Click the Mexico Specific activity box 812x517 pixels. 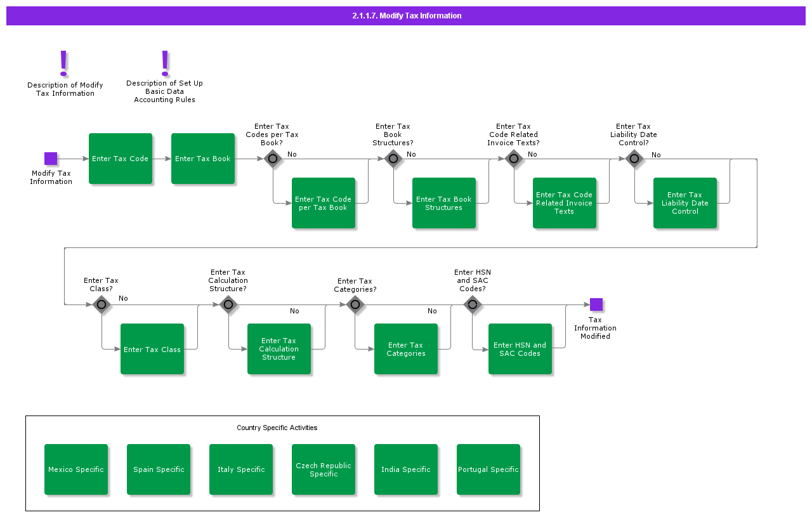tap(76, 469)
